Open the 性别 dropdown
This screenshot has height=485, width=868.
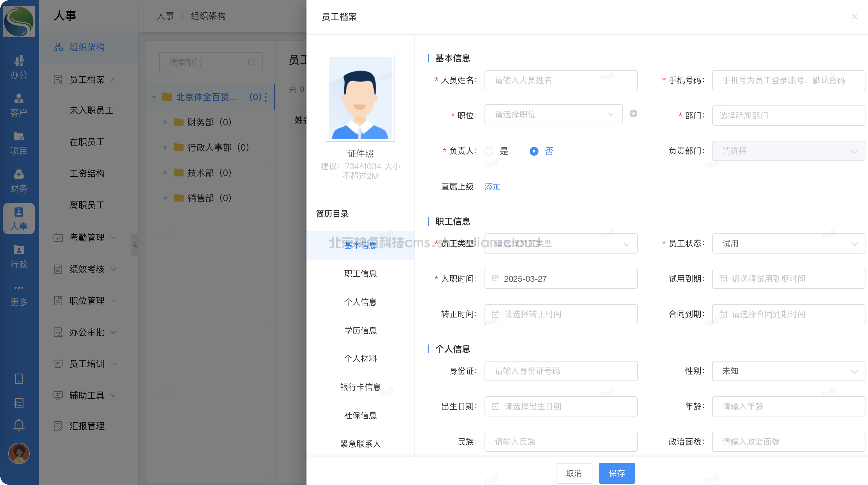coord(788,371)
